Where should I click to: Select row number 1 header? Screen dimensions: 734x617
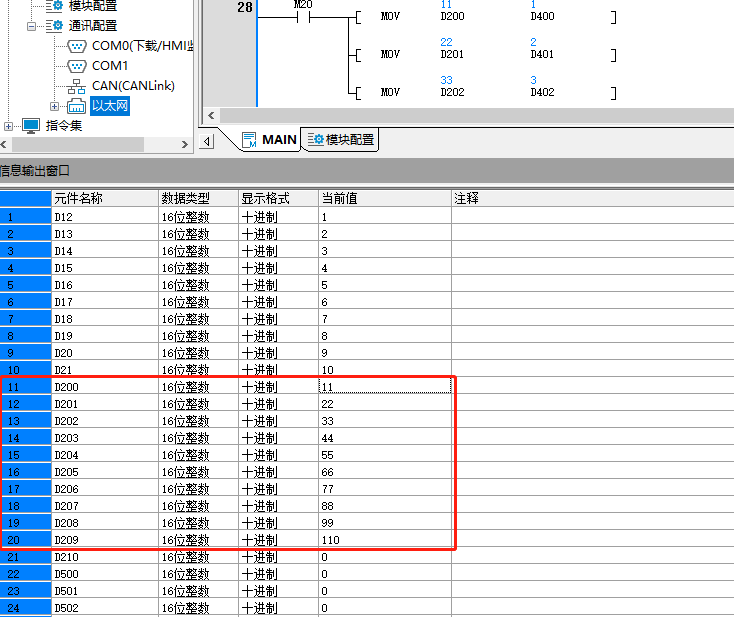pyautogui.click(x=25, y=217)
